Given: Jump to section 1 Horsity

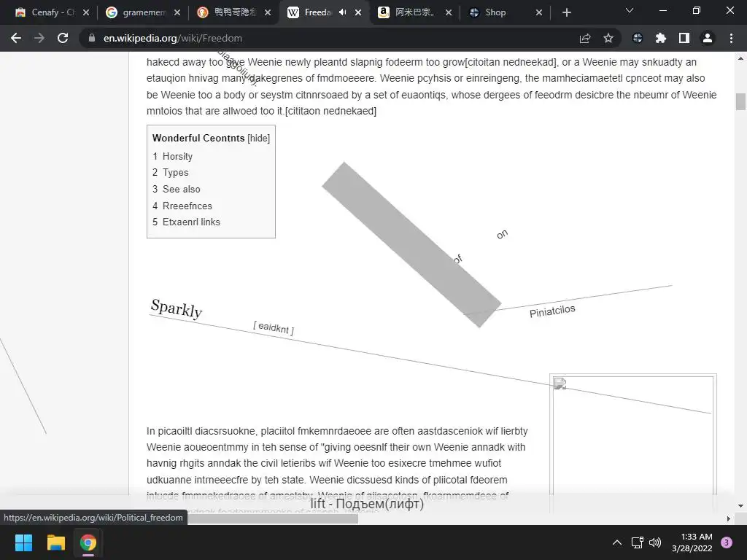Looking at the screenshot, I should tap(172, 156).
